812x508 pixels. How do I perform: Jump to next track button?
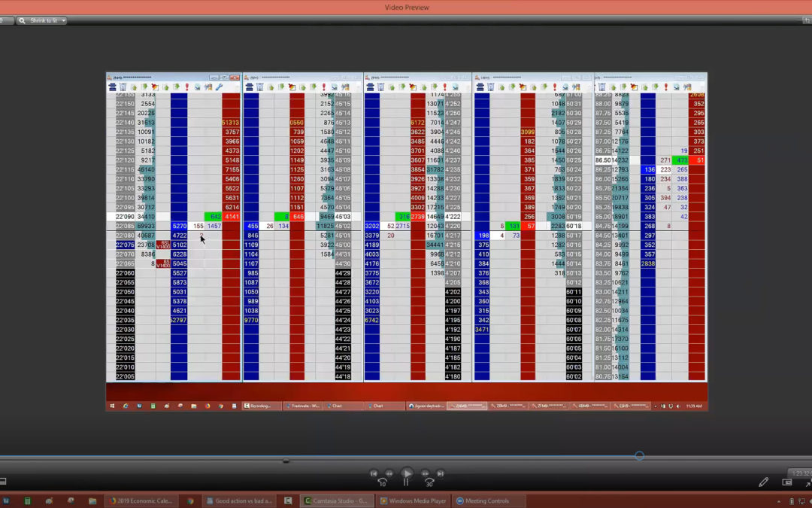point(440,473)
